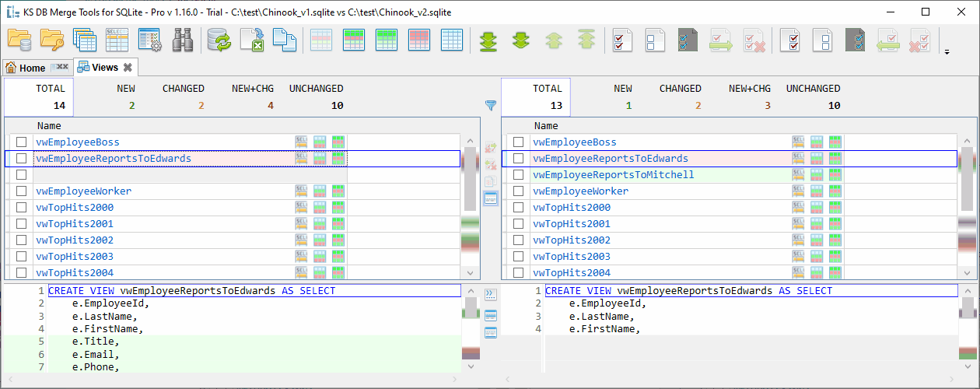Click SELECT icon in left vwEmployeeBoss row
Screen dimensions: 980x389
[x=302, y=142]
